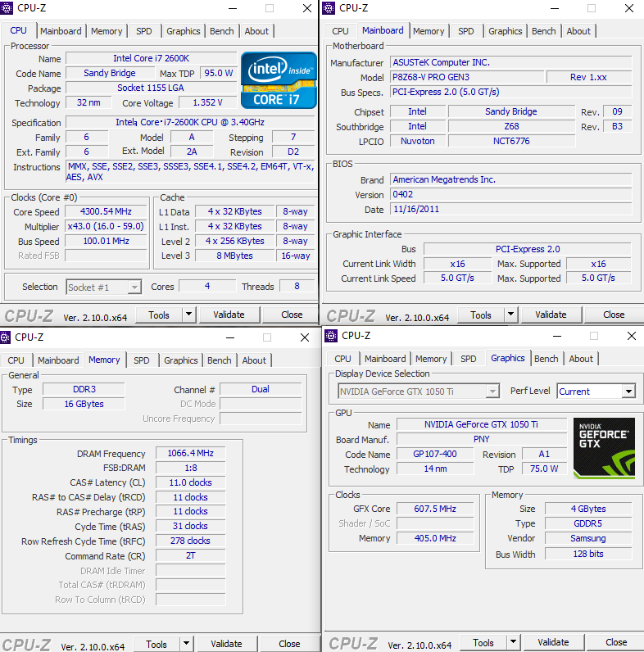This screenshot has height=652, width=644.
Task: Click Tools button in Memory window
Action: coord(156,644)
